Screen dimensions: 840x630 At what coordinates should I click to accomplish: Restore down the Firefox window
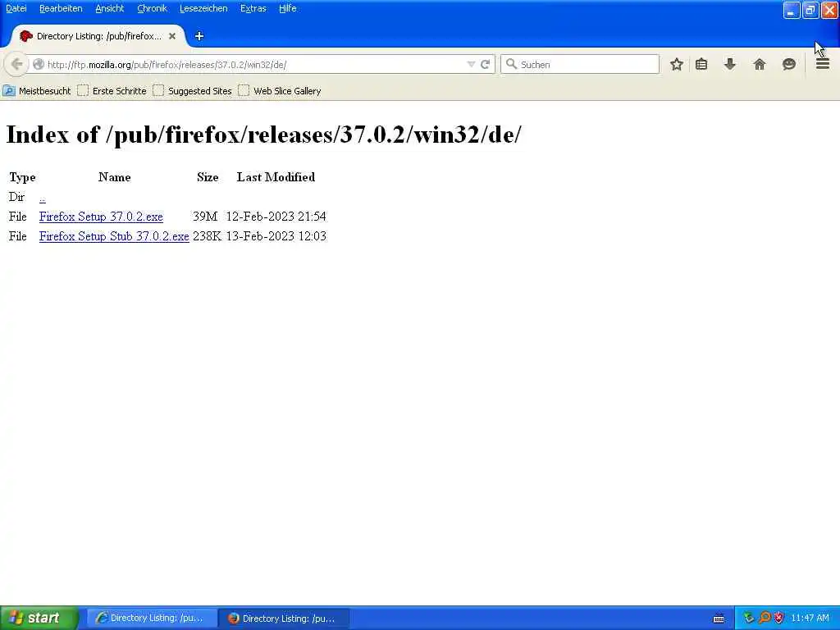pyautogui.click(x=810, y=10)
